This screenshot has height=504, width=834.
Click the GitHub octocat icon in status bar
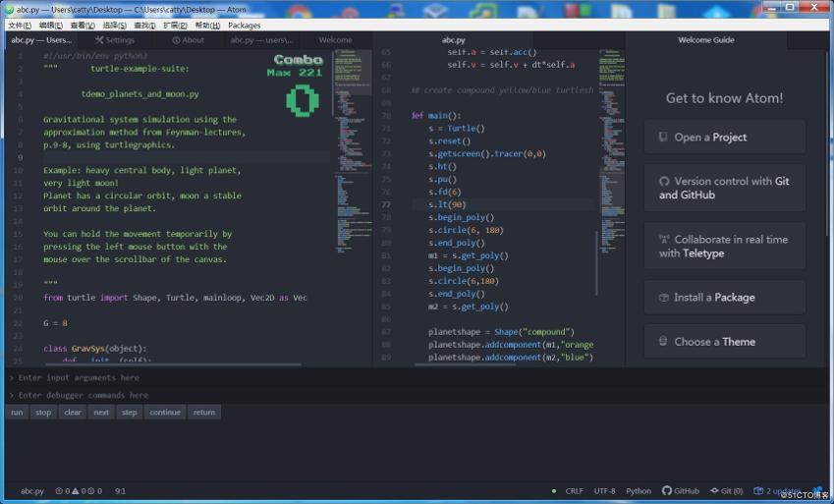point(666,490)
